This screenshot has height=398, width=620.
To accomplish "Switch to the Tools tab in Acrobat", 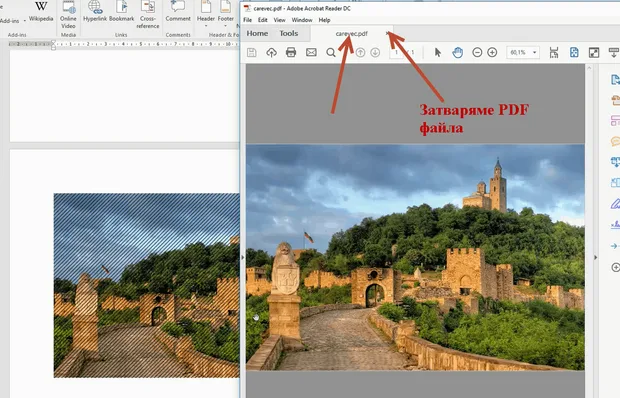I will pyautogui.click(x=289, y=34).
